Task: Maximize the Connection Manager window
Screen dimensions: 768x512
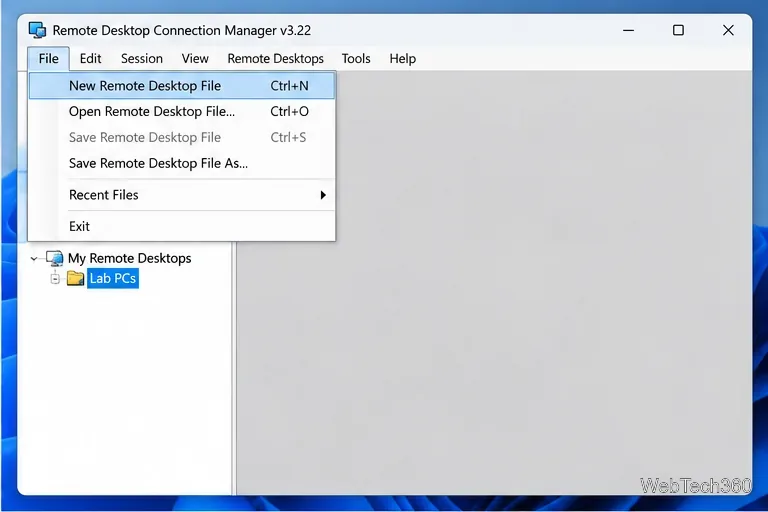Action: point(678,30)
